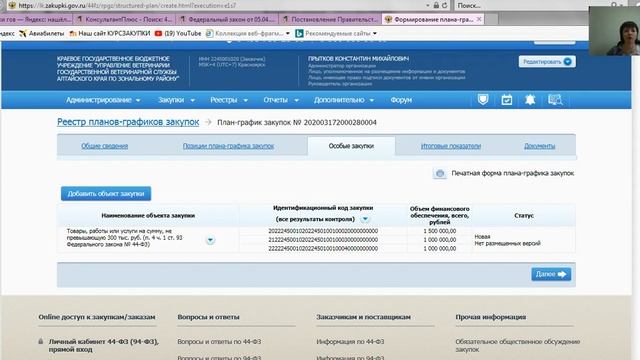Click the shield icon in the blue navigation bar
The width and height of the screenshot is (640, 360).
click(483, 100)
